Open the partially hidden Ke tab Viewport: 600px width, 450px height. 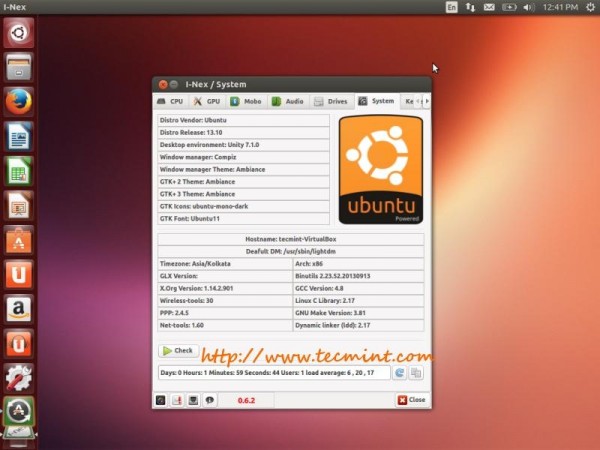coord(409,101)
